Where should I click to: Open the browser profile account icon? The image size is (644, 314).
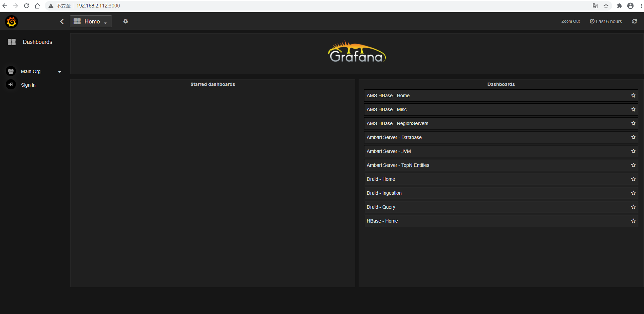click(x=630, y=6)
